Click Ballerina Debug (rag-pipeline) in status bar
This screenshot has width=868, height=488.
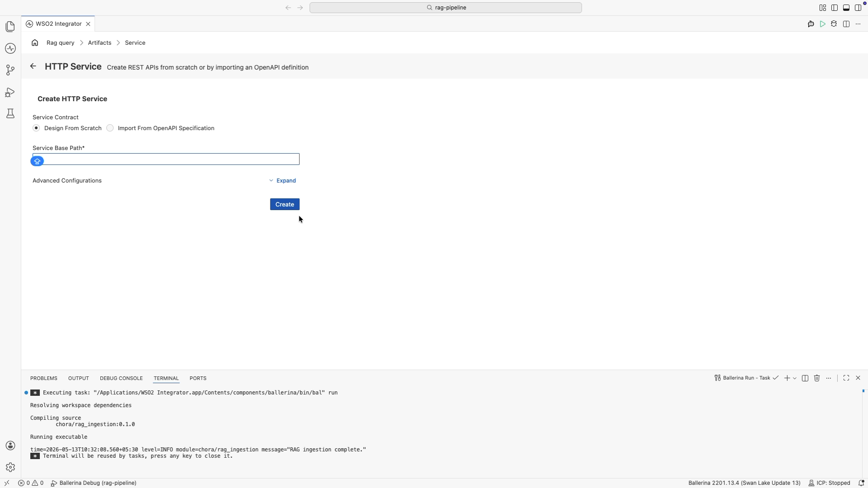[94, 483]
